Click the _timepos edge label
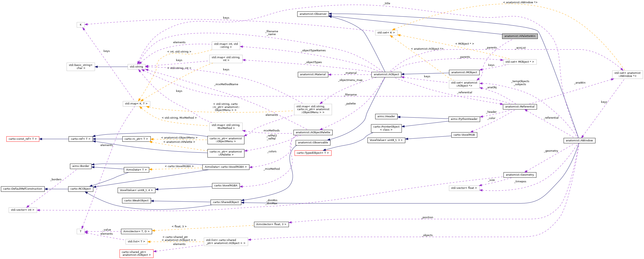Image resolution: width=644 pixels, height=259 pixels. [x=520, y=182]
